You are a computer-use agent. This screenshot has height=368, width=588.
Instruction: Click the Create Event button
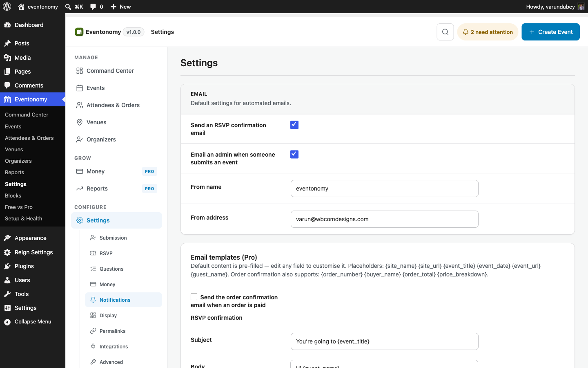550,32
